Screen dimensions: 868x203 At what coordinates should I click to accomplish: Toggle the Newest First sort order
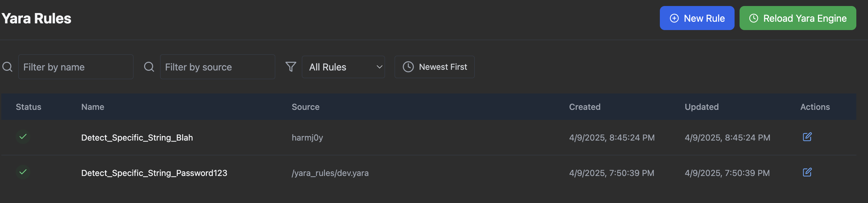point(434,67)
